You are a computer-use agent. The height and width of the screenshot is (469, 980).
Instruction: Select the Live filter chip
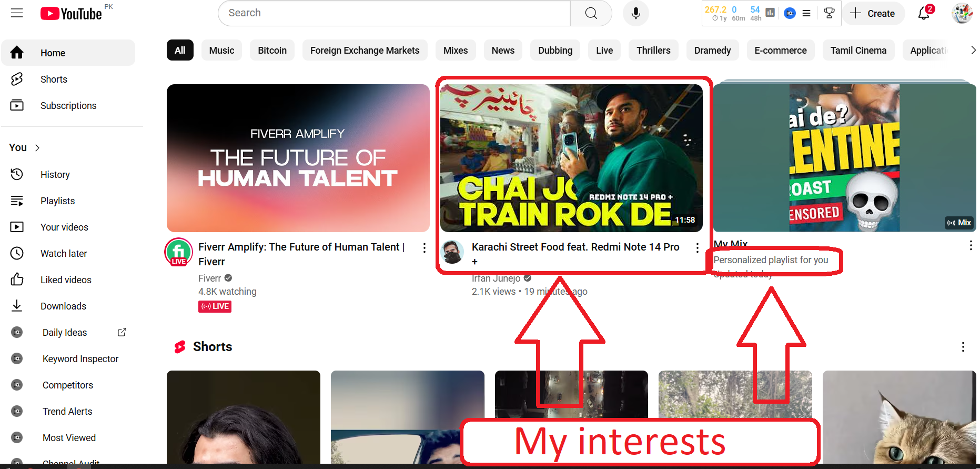[604, 50]
